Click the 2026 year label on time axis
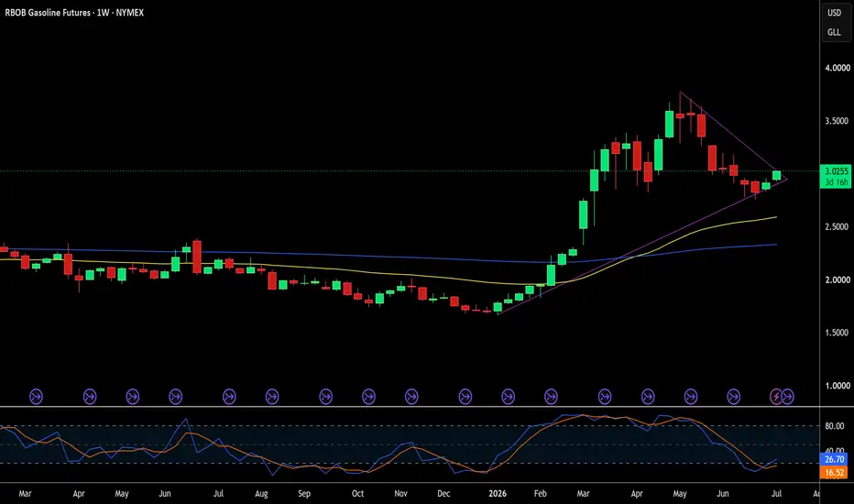Screen dimensions: 854x504 [x=498, y=494]
